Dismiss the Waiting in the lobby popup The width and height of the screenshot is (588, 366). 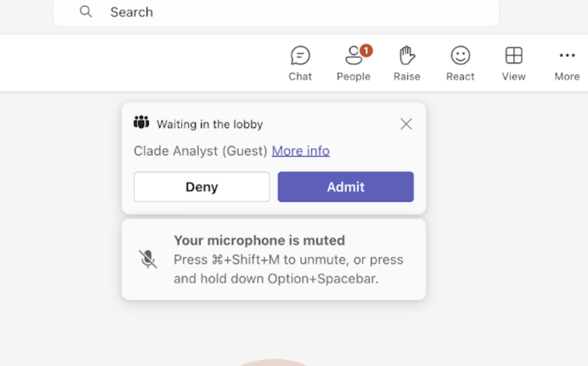406,124
